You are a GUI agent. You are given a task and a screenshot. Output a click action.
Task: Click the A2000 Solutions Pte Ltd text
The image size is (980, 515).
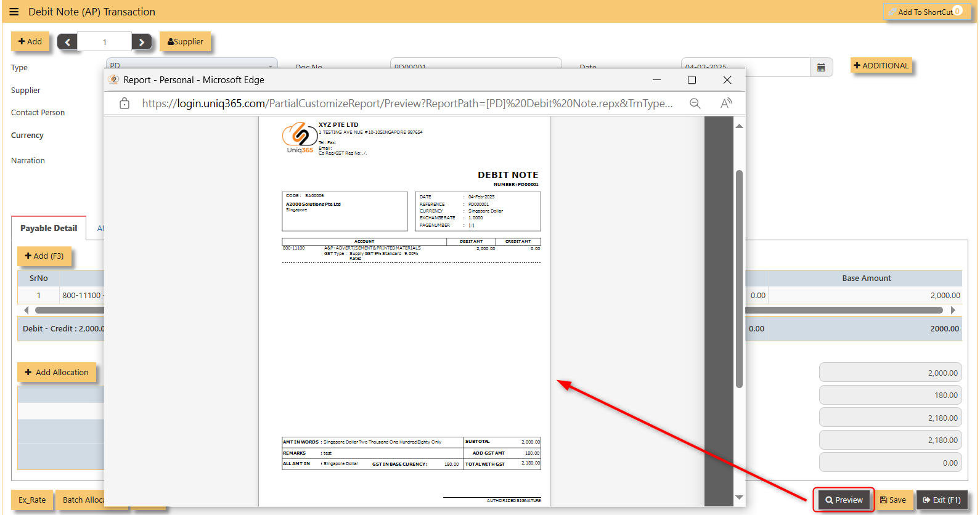coord(313,204)
